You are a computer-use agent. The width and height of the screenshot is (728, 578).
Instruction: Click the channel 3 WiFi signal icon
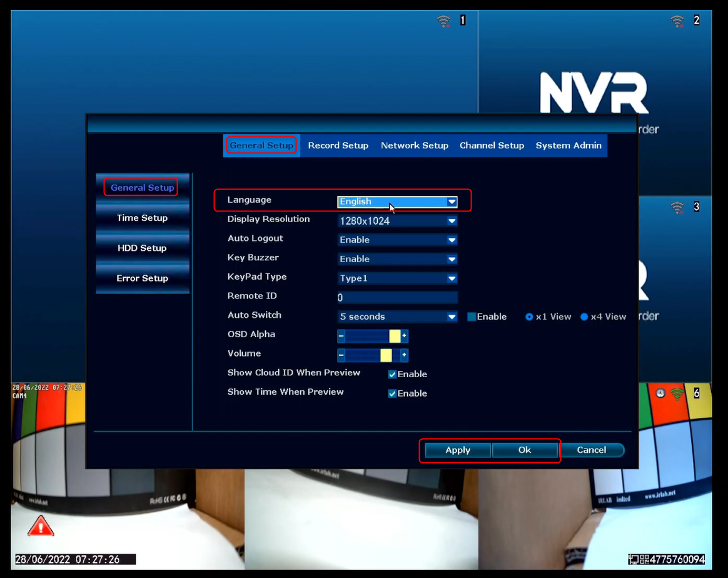[x=677, y=208]
